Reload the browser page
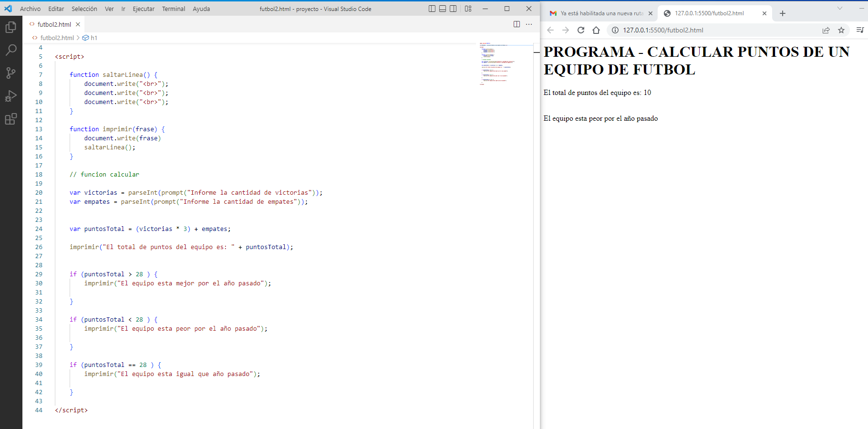The width and height of the screenshot is (868, 429). coord(581,30)
